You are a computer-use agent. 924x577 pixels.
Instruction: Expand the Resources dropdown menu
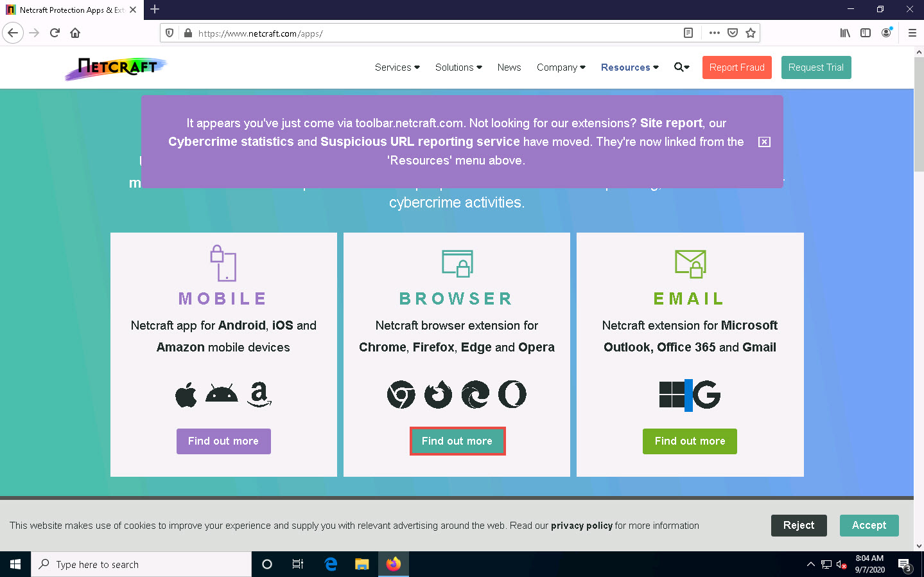pos(630,67)
